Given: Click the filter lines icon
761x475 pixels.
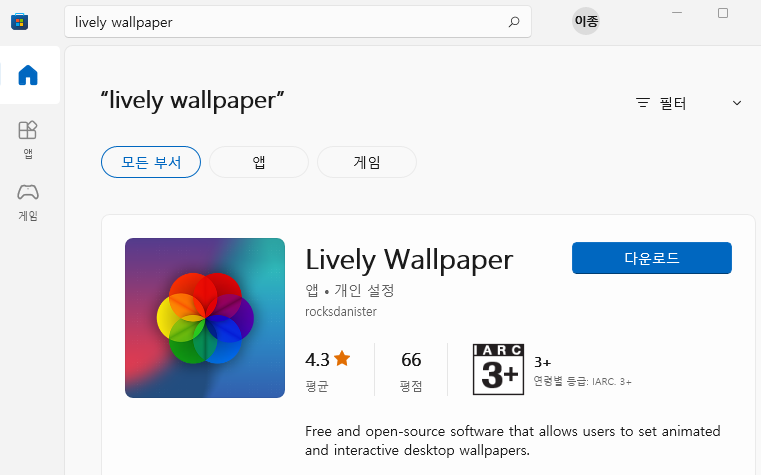Looking at the screenshot, I should click(643, 103).
